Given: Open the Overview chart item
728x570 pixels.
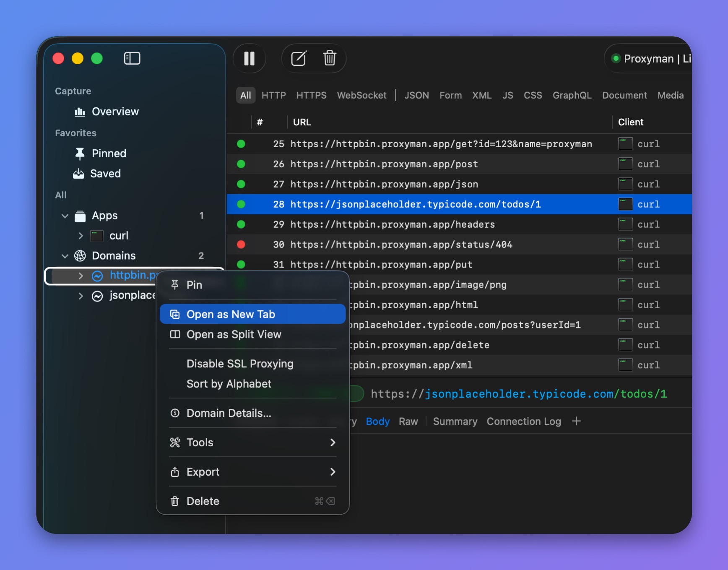Looking at the screenshot, I should pos(107,112).
